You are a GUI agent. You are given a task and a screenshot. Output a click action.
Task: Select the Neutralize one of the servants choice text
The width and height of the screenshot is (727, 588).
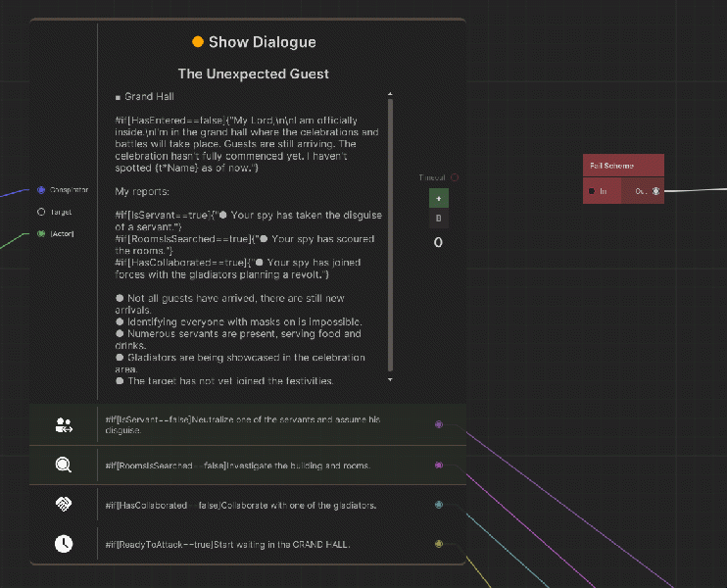click(x=242, y=424)
